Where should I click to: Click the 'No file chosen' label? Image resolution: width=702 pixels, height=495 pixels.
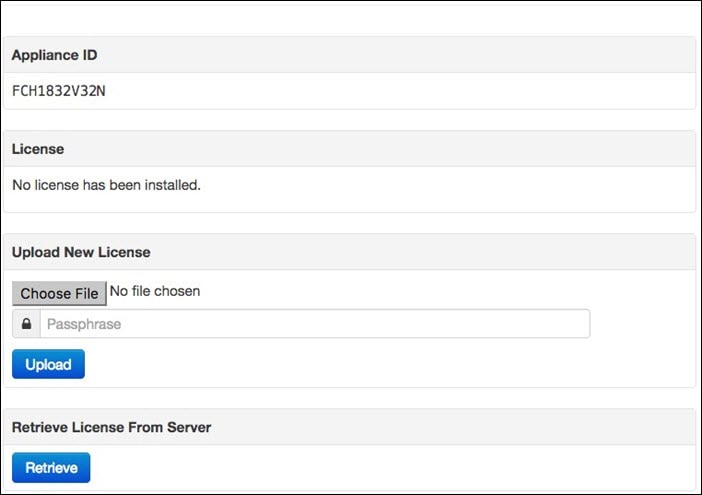[x=154, y=292]
